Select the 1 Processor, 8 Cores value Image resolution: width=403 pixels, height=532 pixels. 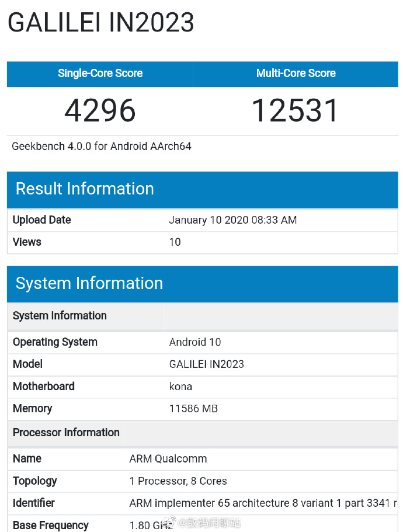[178, 481]
